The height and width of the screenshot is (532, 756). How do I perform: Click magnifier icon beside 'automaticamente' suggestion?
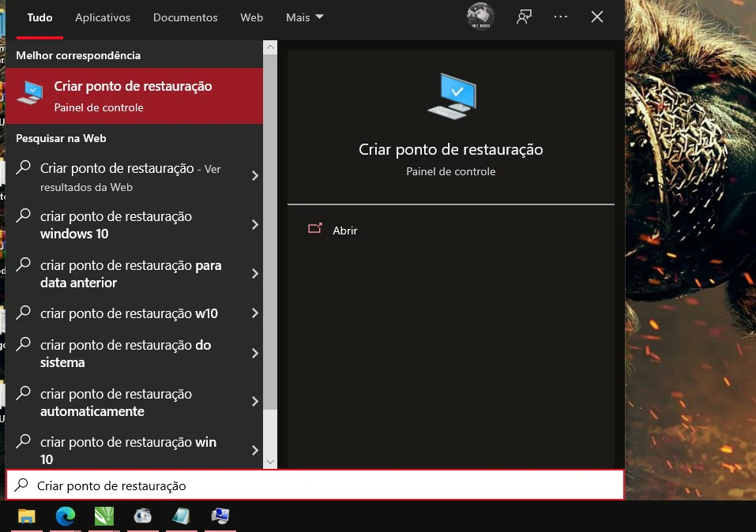point(23,393)
